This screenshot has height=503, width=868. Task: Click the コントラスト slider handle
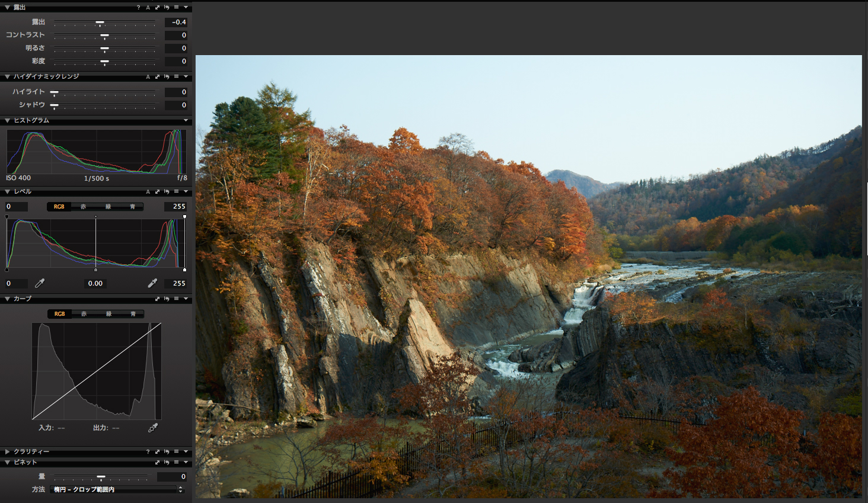pyautogui.click(x=104, y=36)
